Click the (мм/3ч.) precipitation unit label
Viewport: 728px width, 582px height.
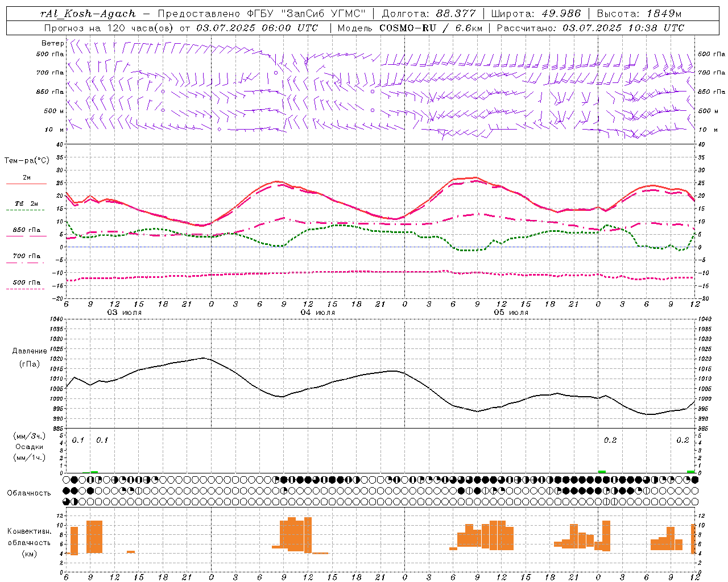pos(30,436)
